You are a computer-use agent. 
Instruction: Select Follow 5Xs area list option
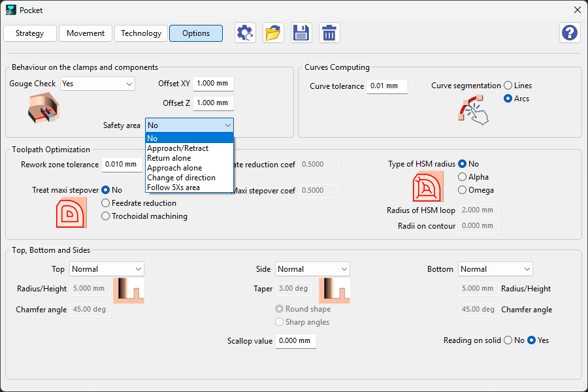pos(173,188)
